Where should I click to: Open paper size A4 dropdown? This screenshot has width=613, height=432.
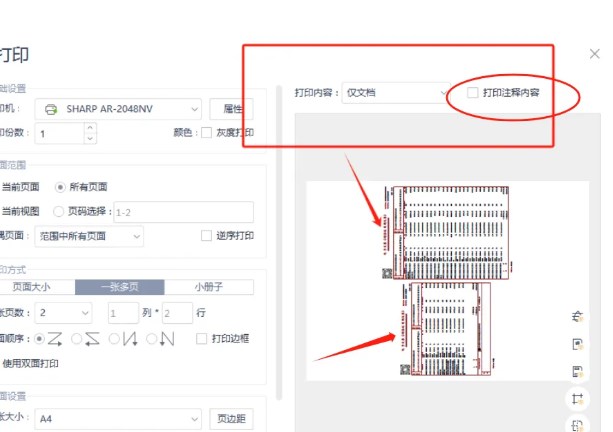pyautogui.click(x=118, y=419)
